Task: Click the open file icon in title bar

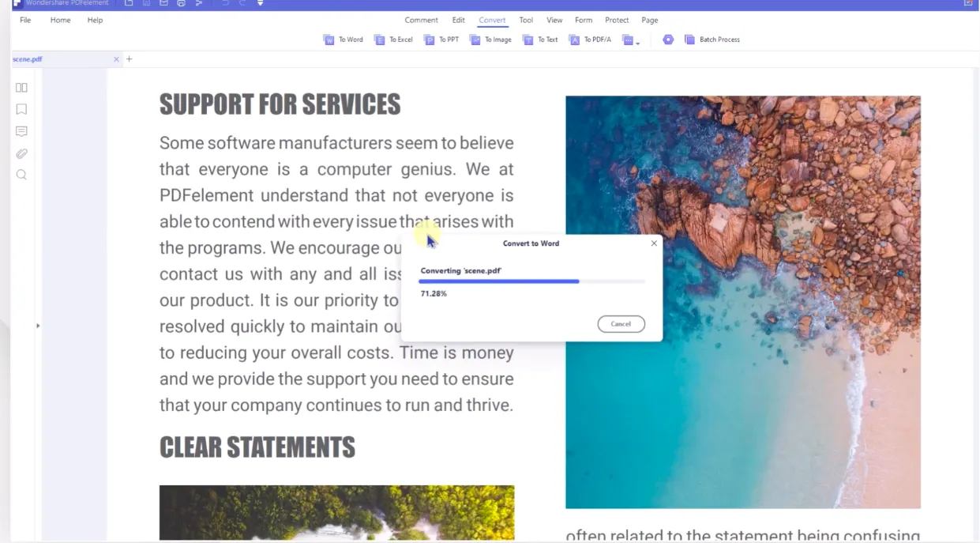Action: 129,3
